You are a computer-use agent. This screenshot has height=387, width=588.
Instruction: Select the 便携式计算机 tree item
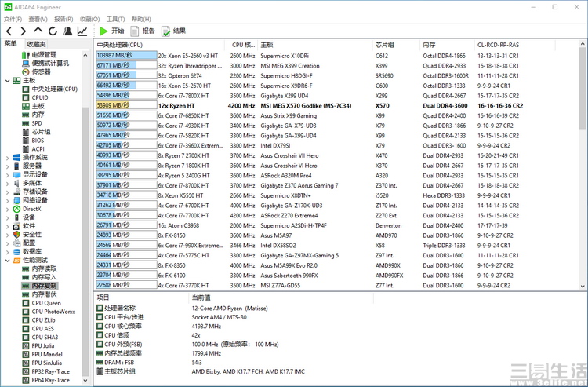point(50,63)
